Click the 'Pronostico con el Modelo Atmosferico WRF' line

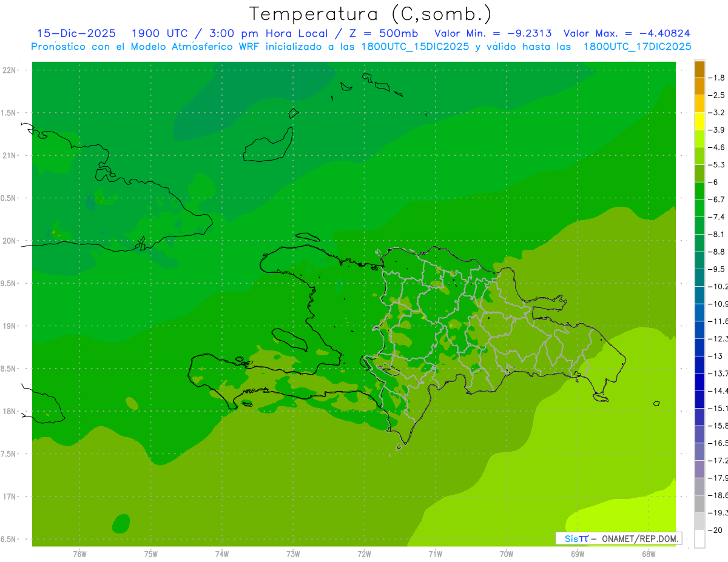(362, 47)
